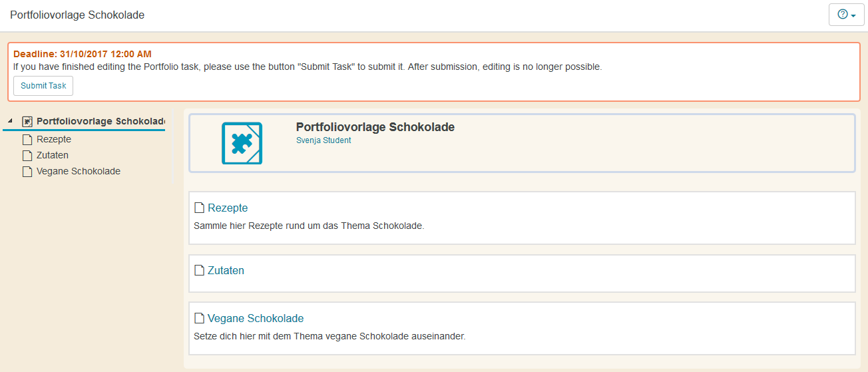This screenshot has width=868, height=372.
Task: Select Portfoliovorlage Schokolade label in the tree
Action: coord(100,121)
